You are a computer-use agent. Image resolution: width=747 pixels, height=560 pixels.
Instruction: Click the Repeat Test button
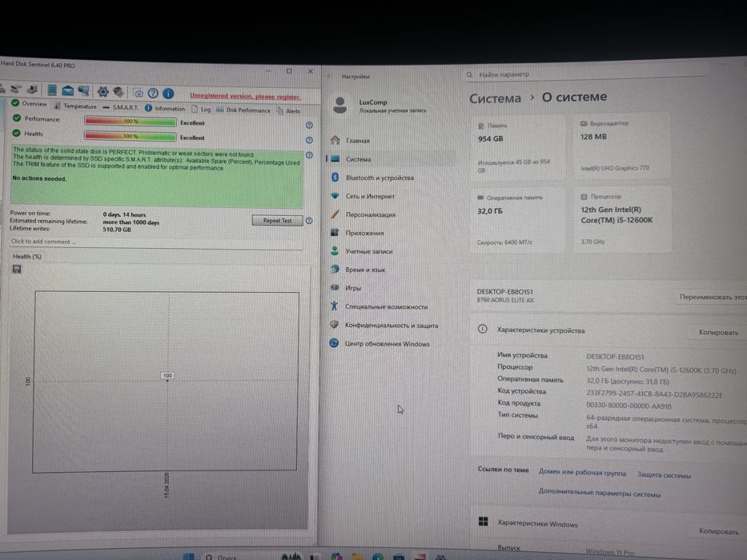(x=277, y=221)
